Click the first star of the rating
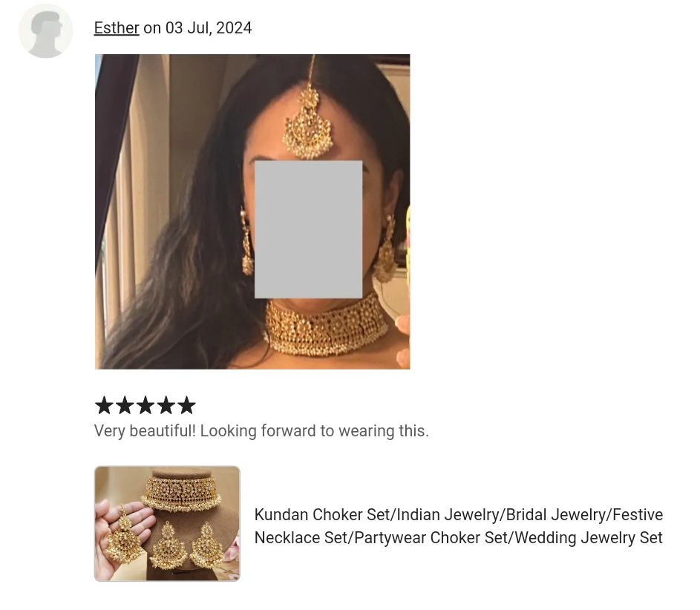700x610 pixels. 104,405
